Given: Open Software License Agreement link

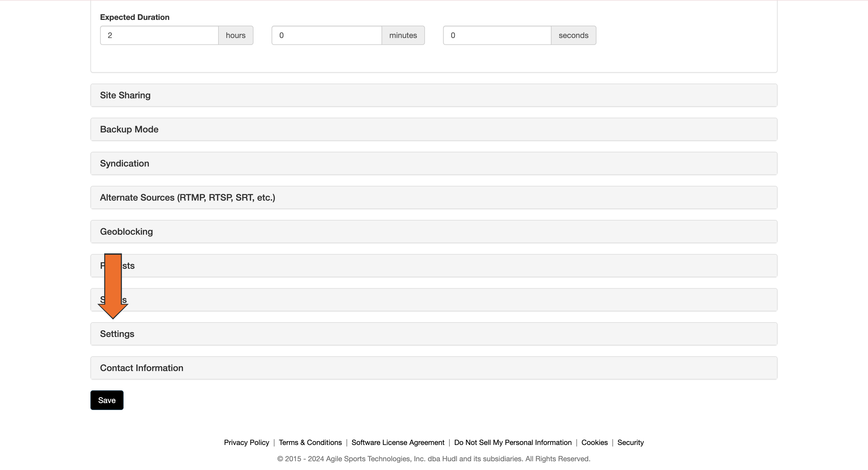Looking at the screenshot, I should point(398,442).
